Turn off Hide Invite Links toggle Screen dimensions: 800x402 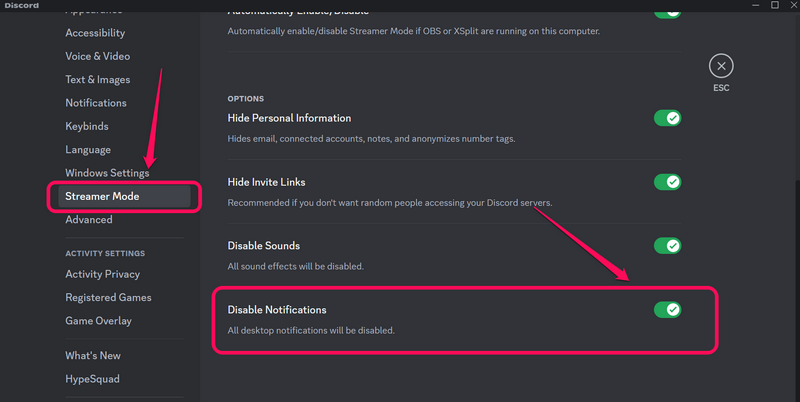coord(667,182)
